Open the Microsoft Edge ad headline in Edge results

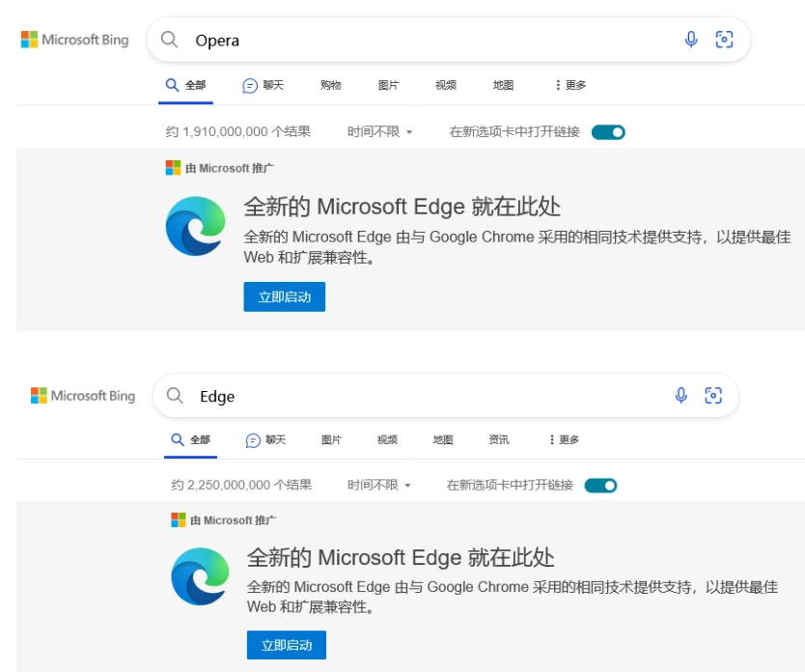[401, 557]
